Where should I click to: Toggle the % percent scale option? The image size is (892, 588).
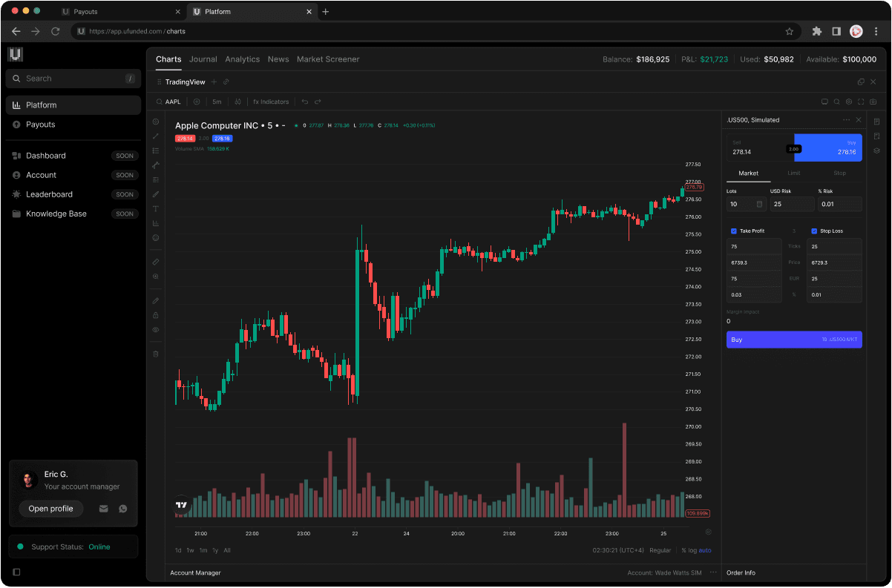[683, 550]
